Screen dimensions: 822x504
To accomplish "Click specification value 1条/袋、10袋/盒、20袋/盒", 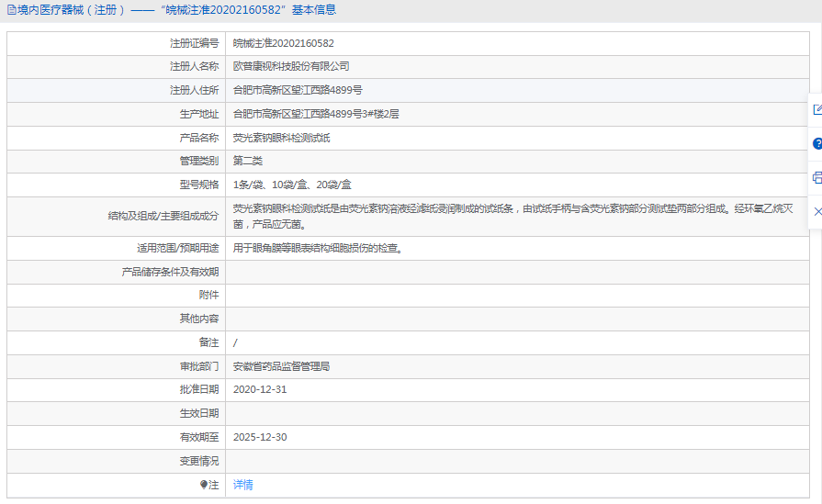I will click(x=292, y=185).
